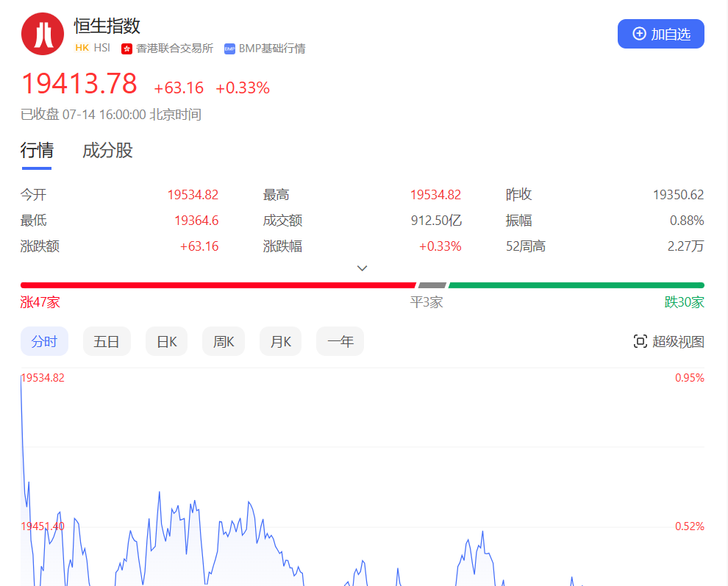Click the chart 19534.82 axis label

coord(43,378)
